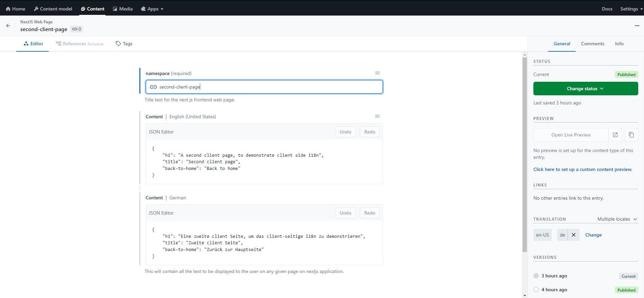The height and width of the screenshot is (298, 644).
Task: Click the References tree icon
Action: (x=59, y=44)
